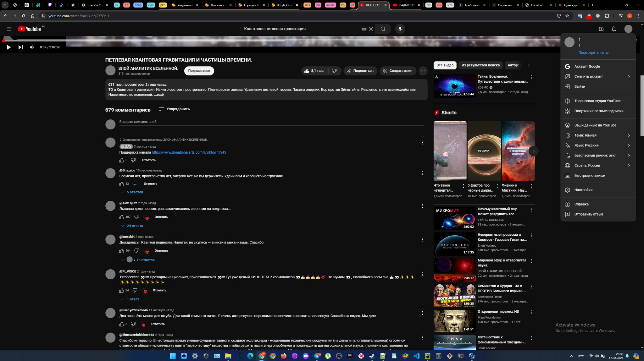Select the search results filter chip
644x361 pixels.
(x=480, y=65)
